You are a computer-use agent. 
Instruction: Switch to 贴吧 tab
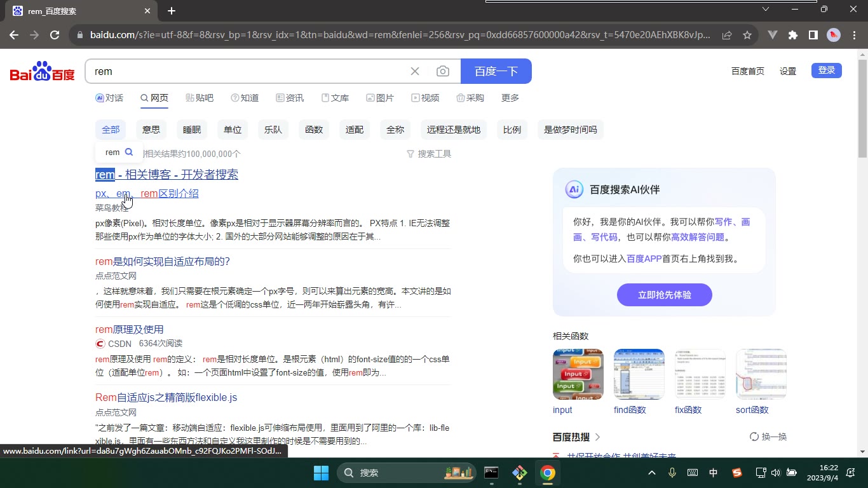[200, 98]
